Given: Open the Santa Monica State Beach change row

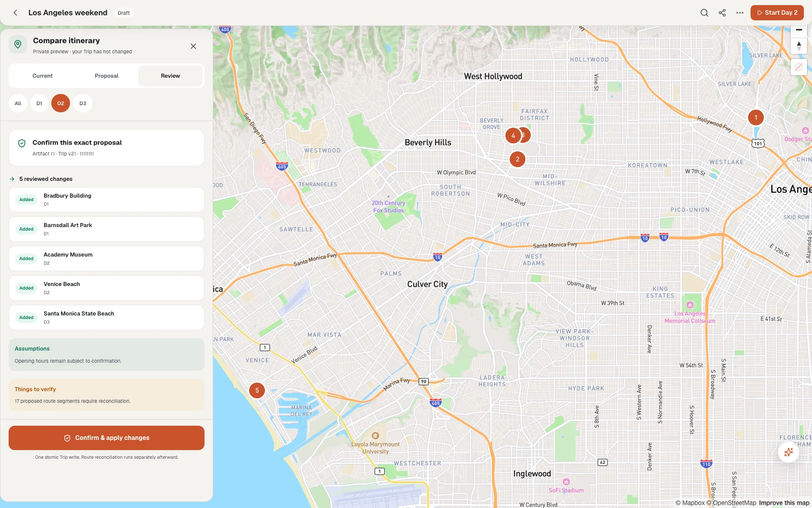Looking at the screenshot, I should pyautogui.click(x=107, y=317).
